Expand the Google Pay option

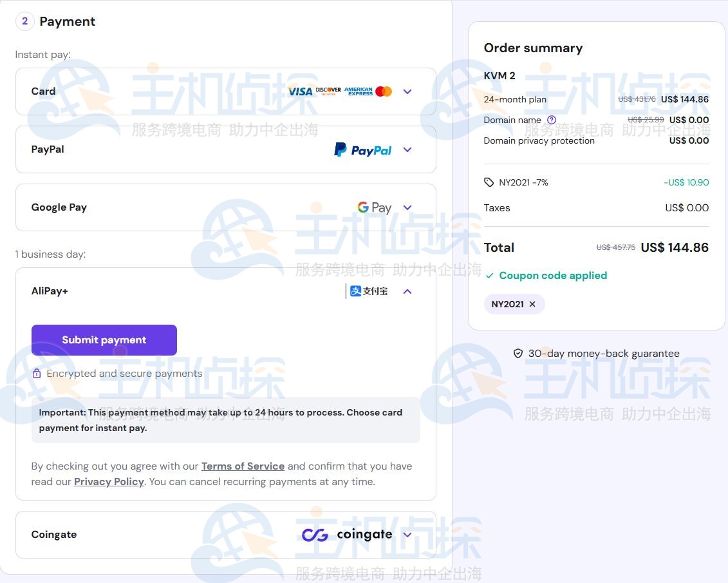coord(407,207)
